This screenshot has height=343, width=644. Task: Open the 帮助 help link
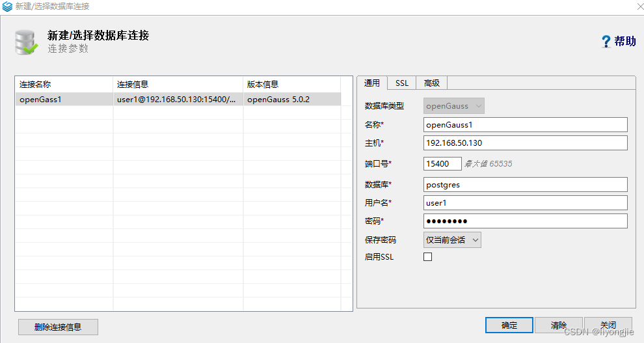(x=625, y=41)
